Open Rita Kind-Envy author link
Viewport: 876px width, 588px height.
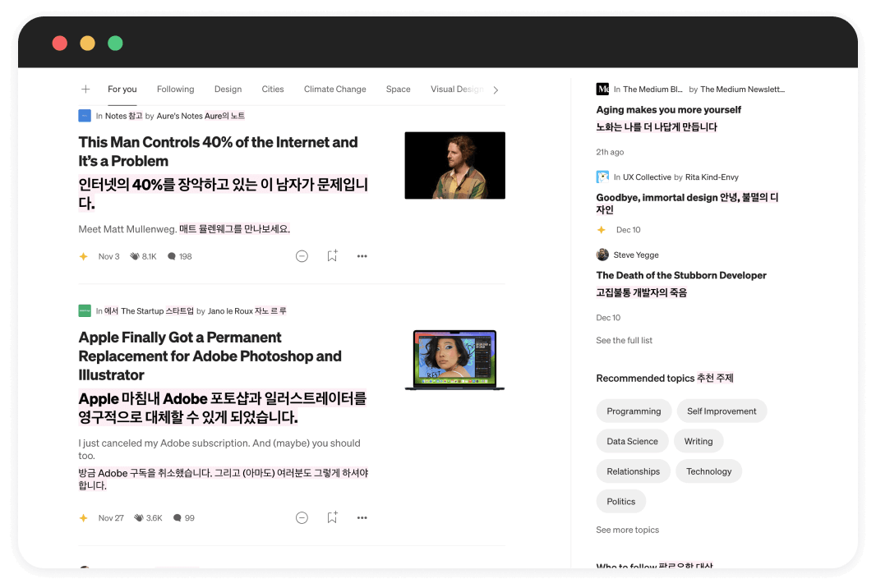tap(712, 177)
